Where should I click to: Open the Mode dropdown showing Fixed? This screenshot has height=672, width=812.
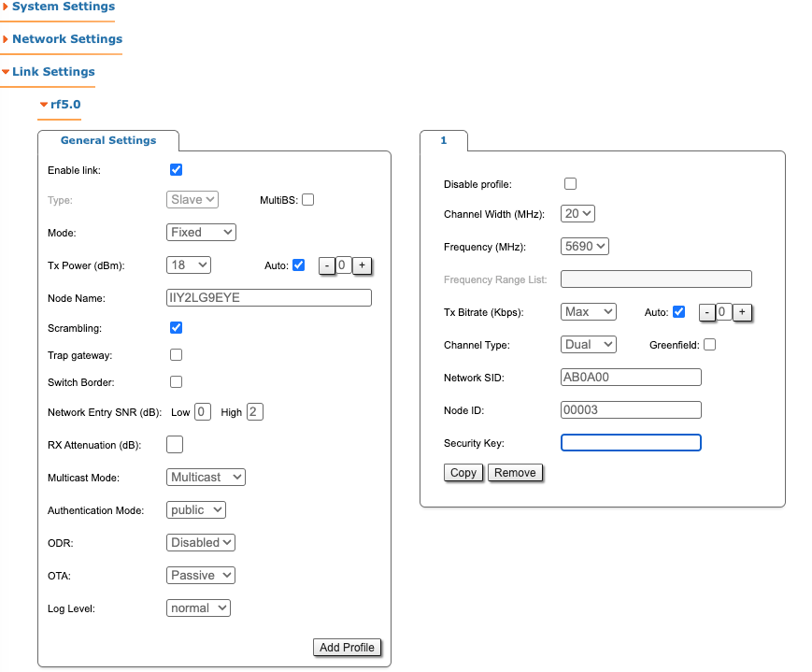[201, 232]
